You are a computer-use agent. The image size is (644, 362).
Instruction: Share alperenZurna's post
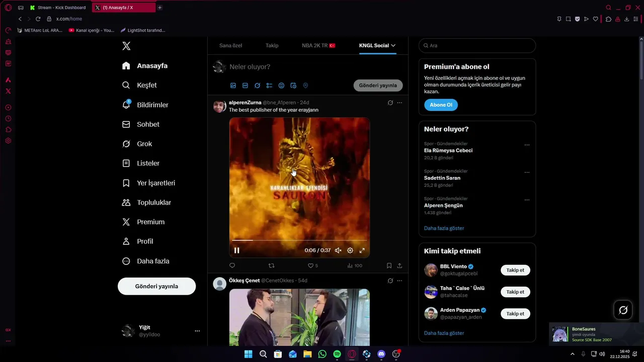pos(399,265)
